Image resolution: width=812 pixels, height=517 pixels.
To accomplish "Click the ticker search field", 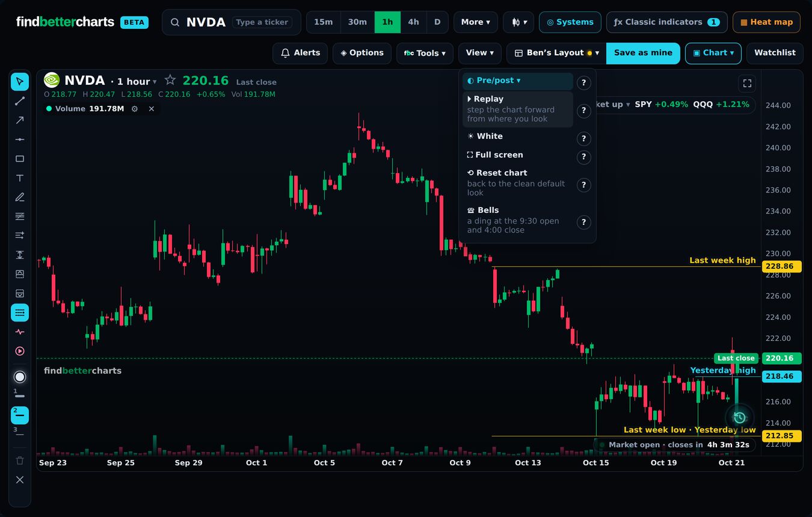I will tap(231, 22).
